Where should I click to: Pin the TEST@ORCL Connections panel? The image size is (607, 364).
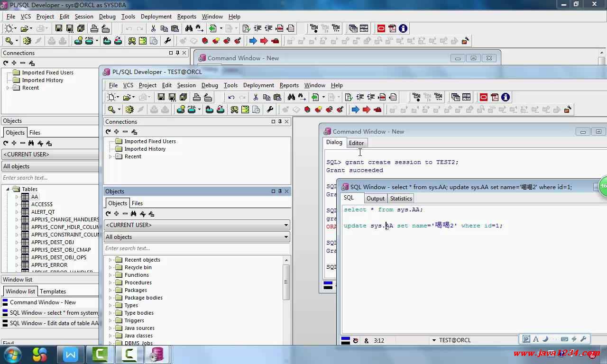click(x=280, y=122)
